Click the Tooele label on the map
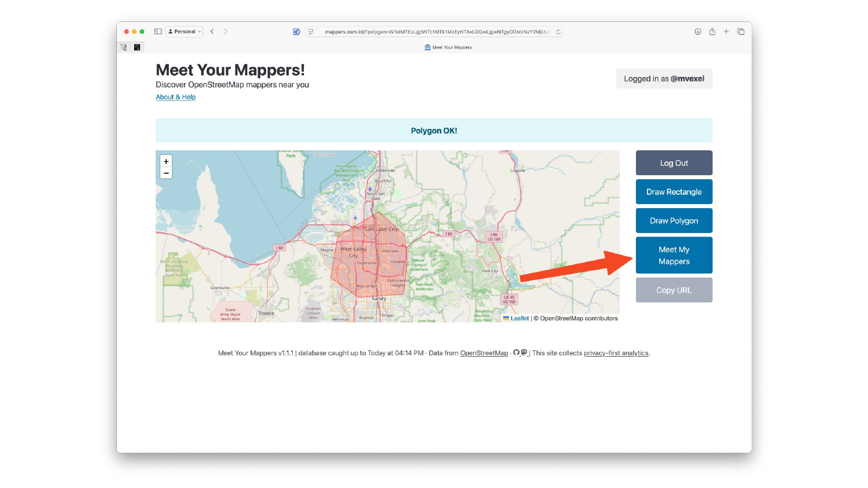 (x=266, y=313)
